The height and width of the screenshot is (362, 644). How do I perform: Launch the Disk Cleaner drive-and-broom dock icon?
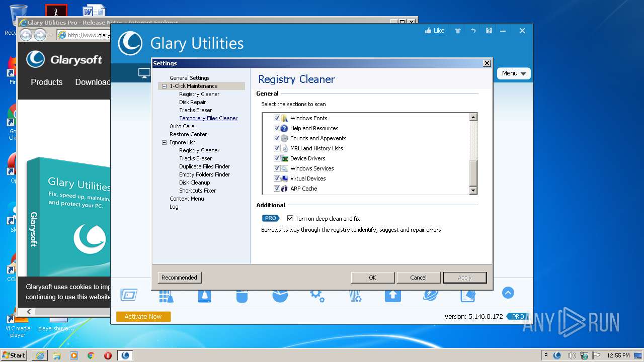pos(204,296)
